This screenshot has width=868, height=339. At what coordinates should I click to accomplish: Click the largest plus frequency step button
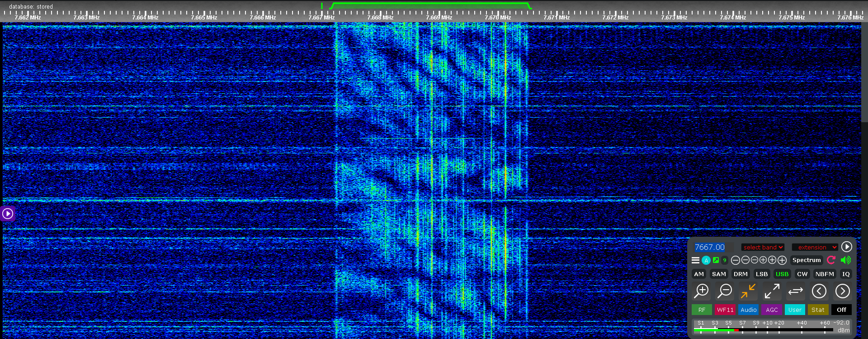click(782, 260)
